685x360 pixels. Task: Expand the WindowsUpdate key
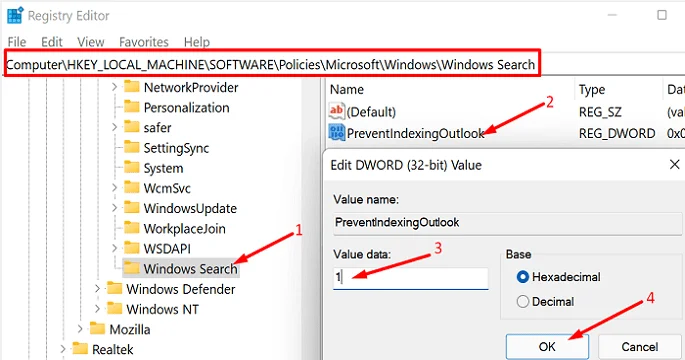pos(114,208)
